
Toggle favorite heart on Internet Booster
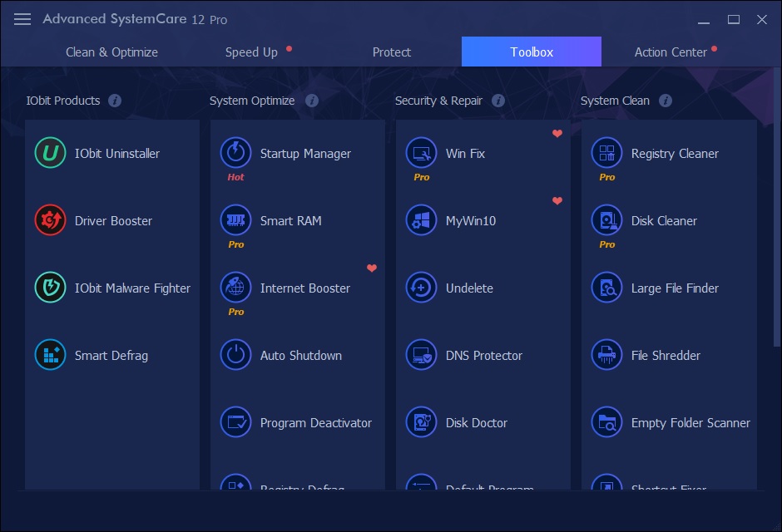pos(372,268)
